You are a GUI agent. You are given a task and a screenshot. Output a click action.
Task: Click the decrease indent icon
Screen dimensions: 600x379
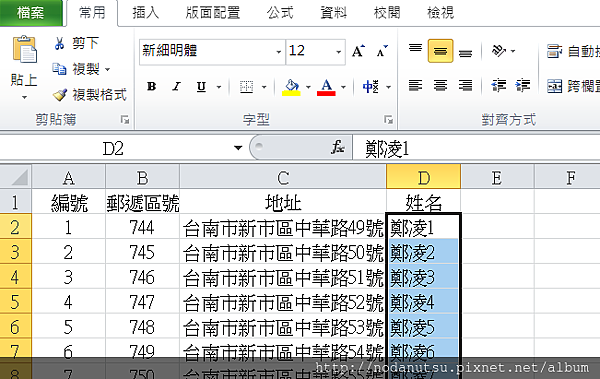coord(499,85)
